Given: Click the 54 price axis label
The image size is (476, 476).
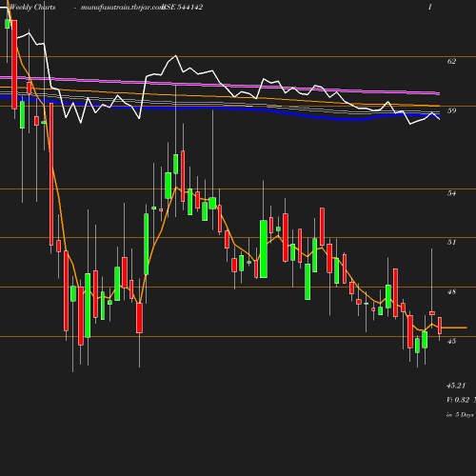Looking at the screenshot, I should coord(451,193).
